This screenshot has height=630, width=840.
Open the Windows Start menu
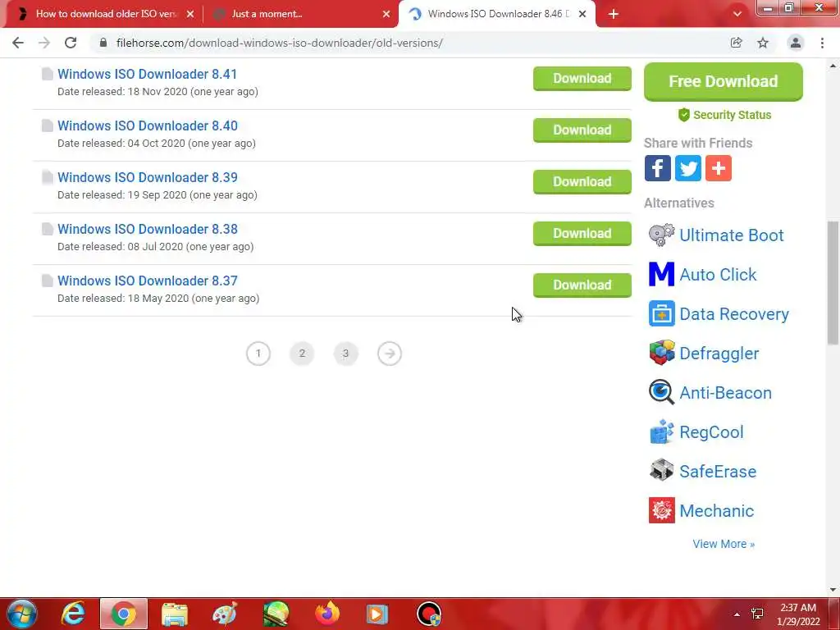click(22, 614)
